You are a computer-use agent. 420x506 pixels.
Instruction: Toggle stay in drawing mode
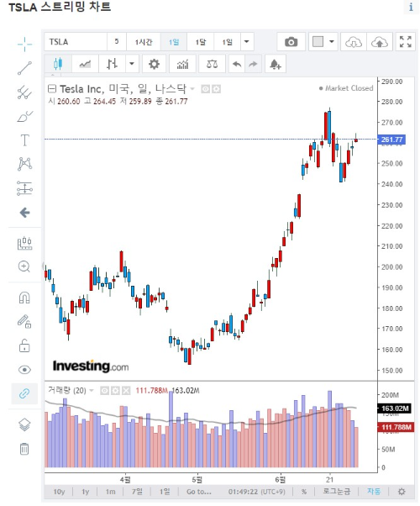coord(24,321)
